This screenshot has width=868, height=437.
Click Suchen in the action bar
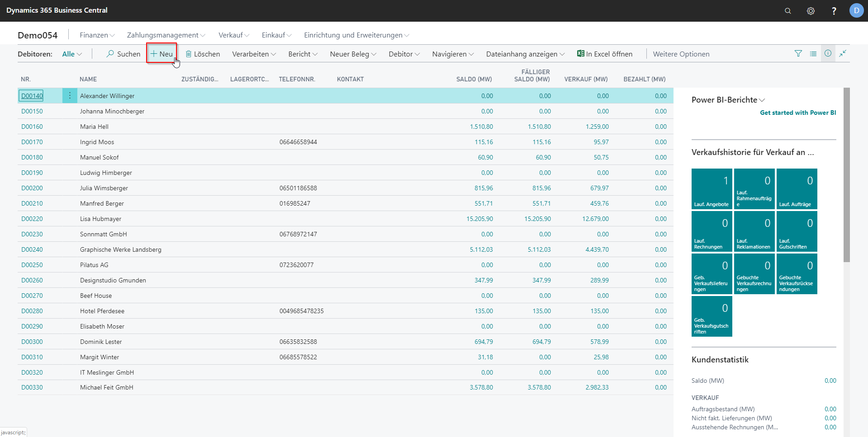point(123,54)
